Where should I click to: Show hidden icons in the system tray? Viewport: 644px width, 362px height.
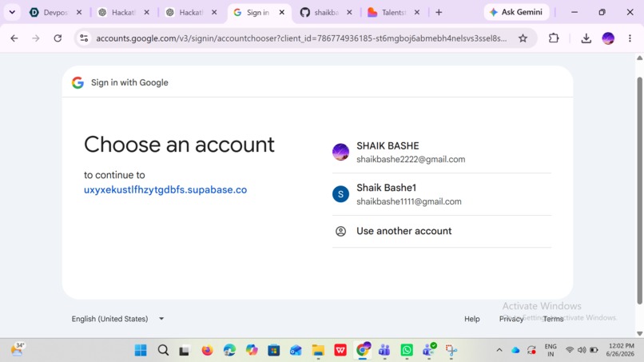pos(499,350)
